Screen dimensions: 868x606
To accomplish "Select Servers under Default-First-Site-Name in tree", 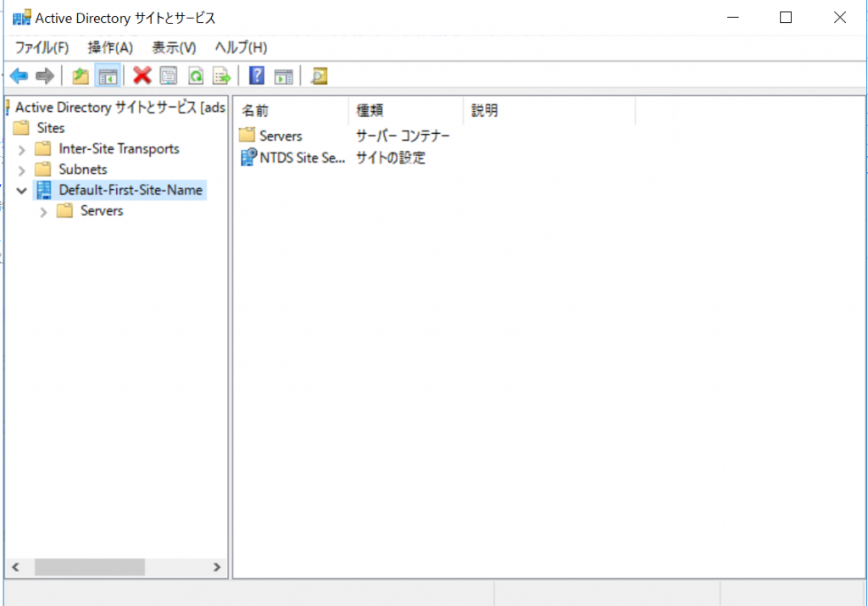I will point(102,210).
